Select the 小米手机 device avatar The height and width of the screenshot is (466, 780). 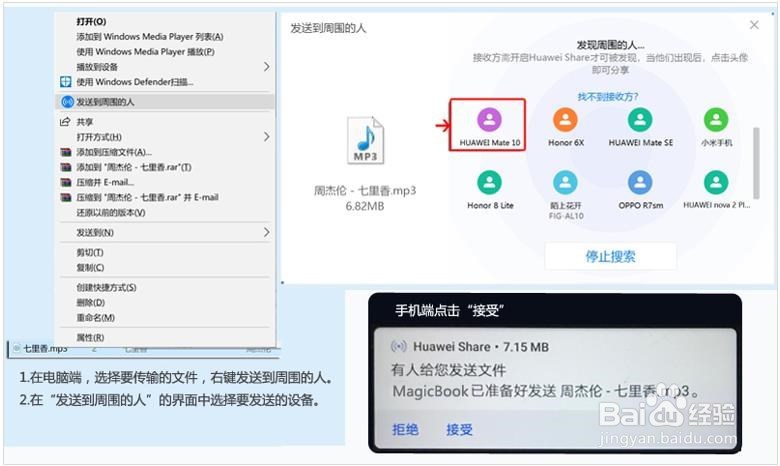(x=716, y=119)
